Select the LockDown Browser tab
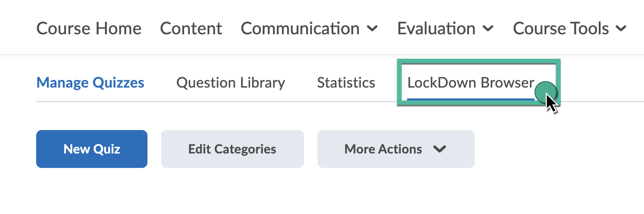 (x=470, y=83)
